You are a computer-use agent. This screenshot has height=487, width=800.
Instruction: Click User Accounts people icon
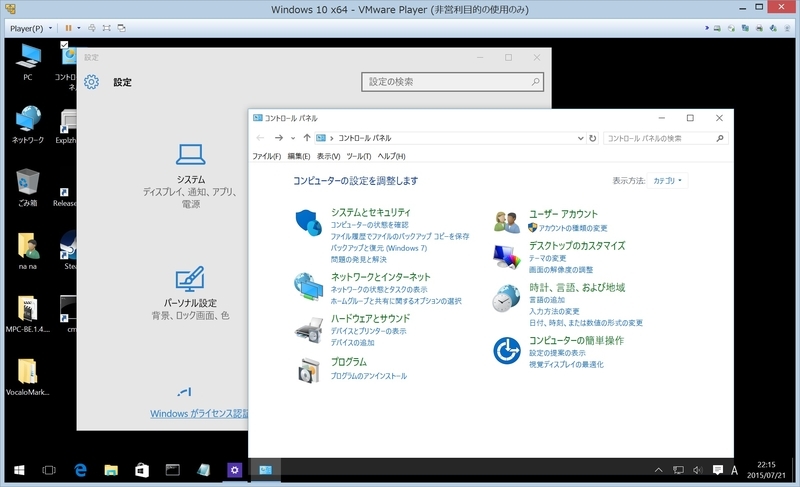[507, 222]
